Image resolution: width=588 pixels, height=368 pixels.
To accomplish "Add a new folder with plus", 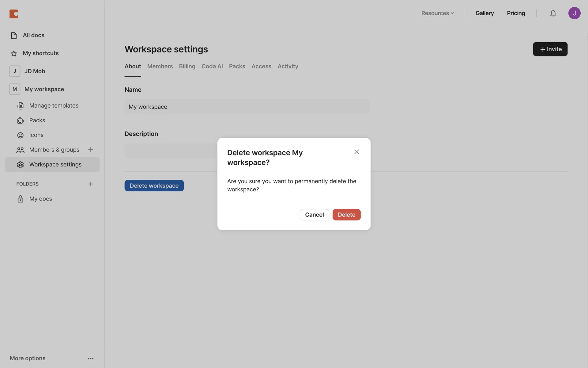I will 91,184.
